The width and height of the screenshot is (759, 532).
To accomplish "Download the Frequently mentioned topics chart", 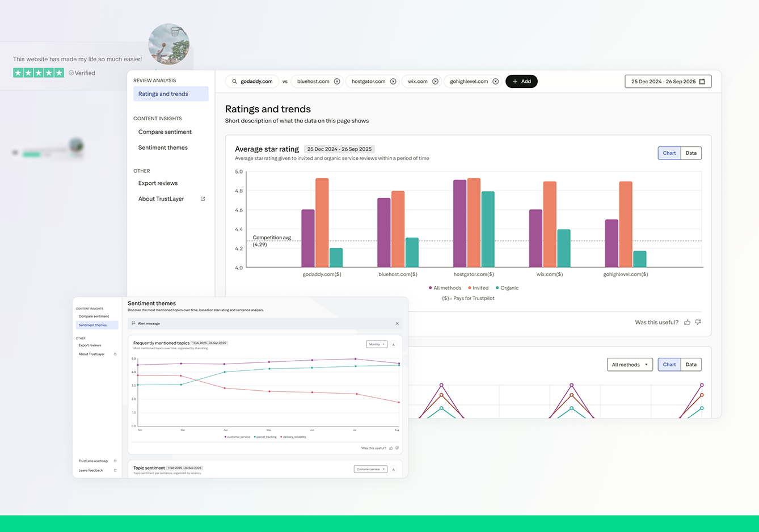I will [394, 344].
